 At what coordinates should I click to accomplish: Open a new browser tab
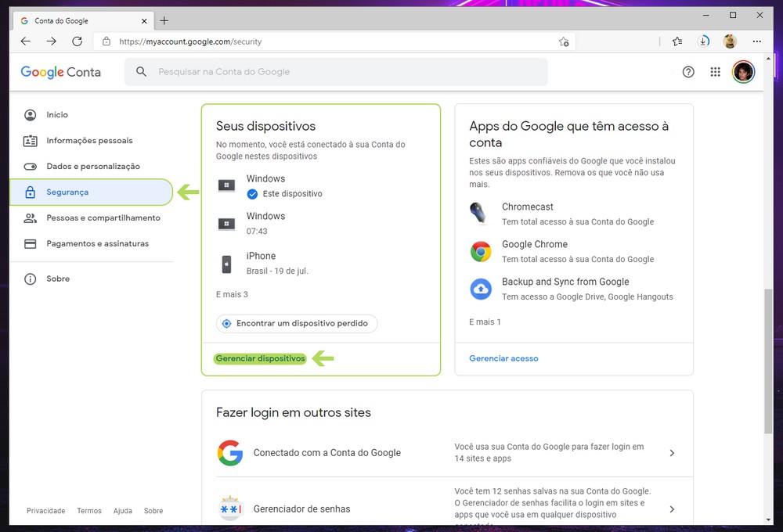164,20
